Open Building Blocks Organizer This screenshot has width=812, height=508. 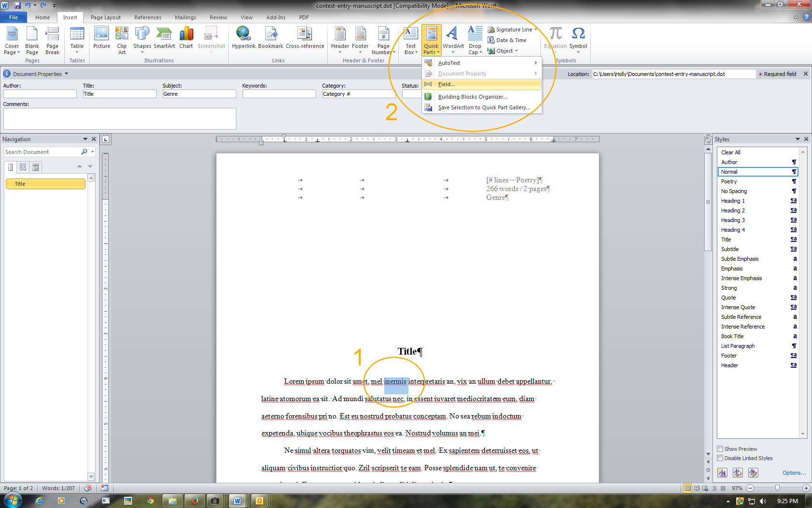coord(472,96)
